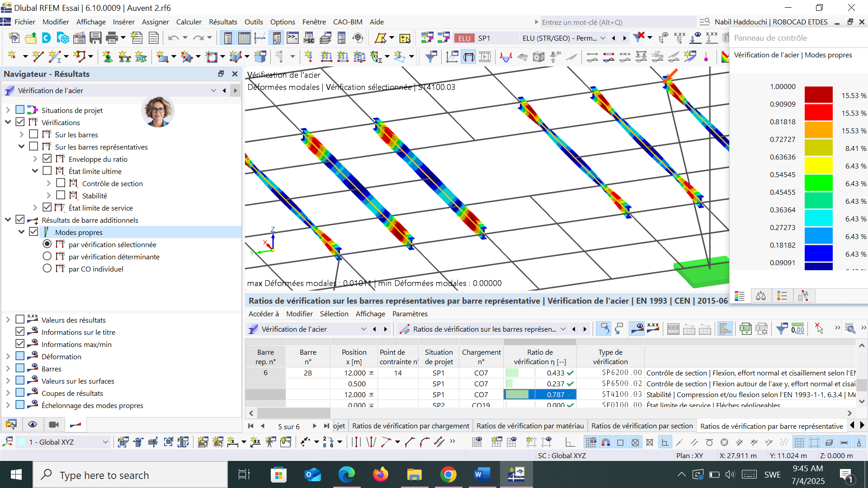868x488 pixels.
Task: Open the Fichier menu
Action: (x=24, y=22)
